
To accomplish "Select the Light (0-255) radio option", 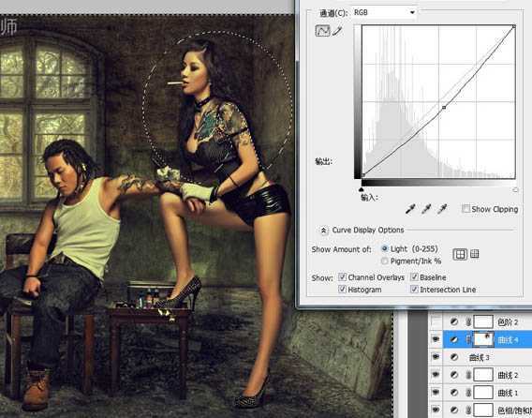I will [x=384, y=249].
